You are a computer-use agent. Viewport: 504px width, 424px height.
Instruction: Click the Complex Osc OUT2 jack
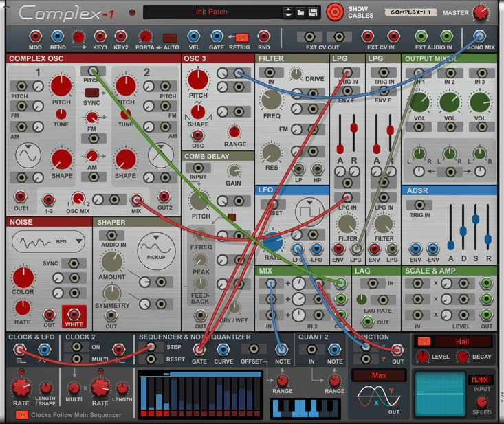[x=164, y=197]
